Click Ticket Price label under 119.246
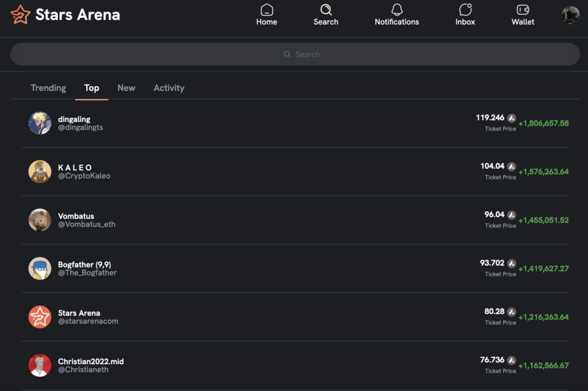Image resolution: width=588 pixels, height=391 pixels. click(x=500, y=129)
